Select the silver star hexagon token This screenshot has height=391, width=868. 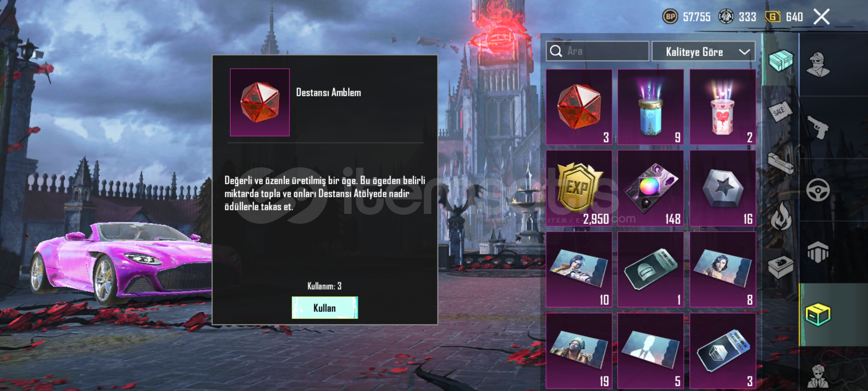tap(723, 188)
